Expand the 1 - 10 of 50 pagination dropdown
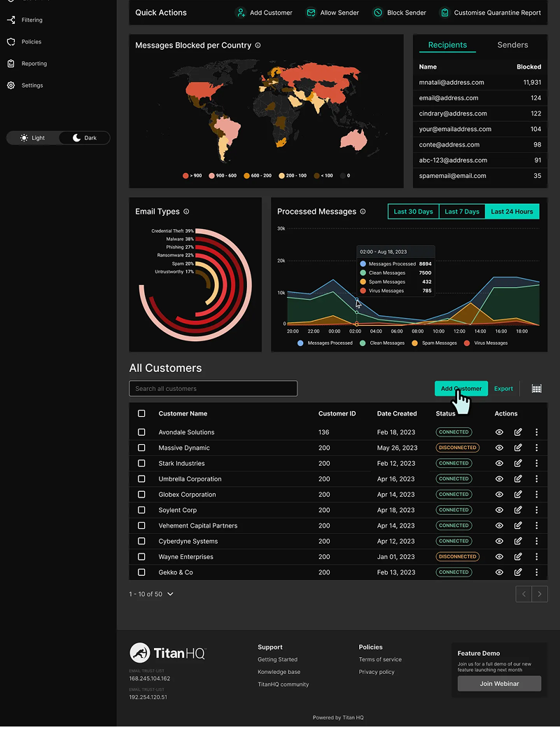 point(170,594)
